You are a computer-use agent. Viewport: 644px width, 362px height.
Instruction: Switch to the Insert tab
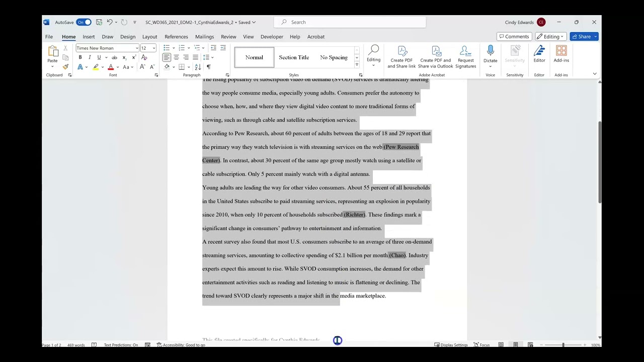pyautogui.click(x=89, y=37)
